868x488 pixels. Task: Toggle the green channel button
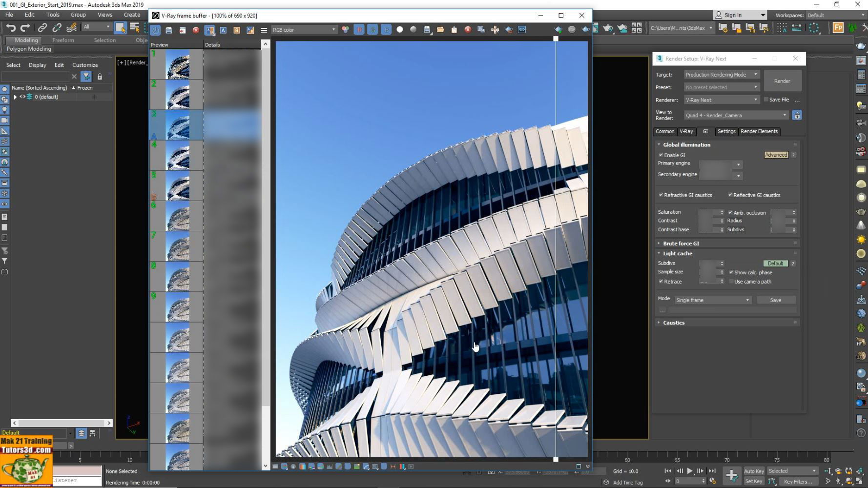click(x=373, y=30)
